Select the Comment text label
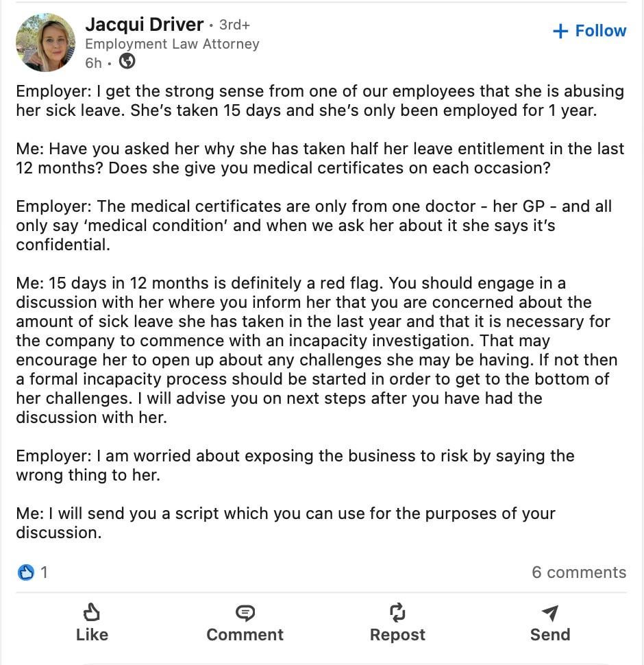 (x=245, y=635)
